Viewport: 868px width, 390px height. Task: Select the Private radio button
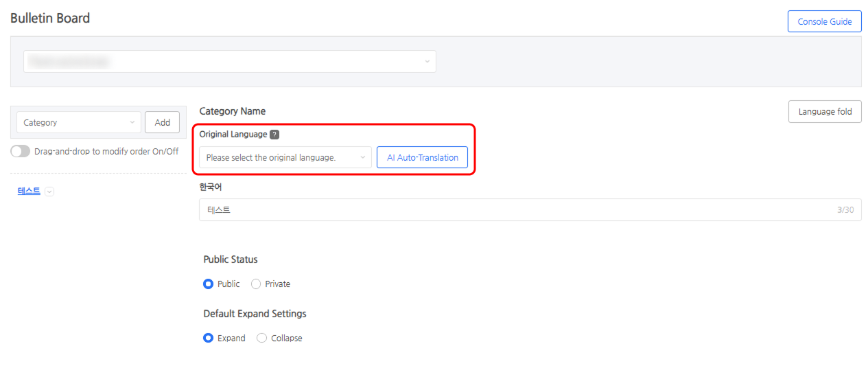[x=256, y=284]
